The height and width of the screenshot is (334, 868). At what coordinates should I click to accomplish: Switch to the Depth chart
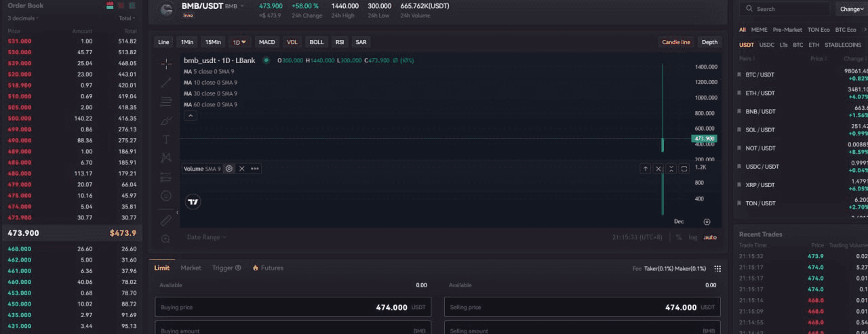709,42
